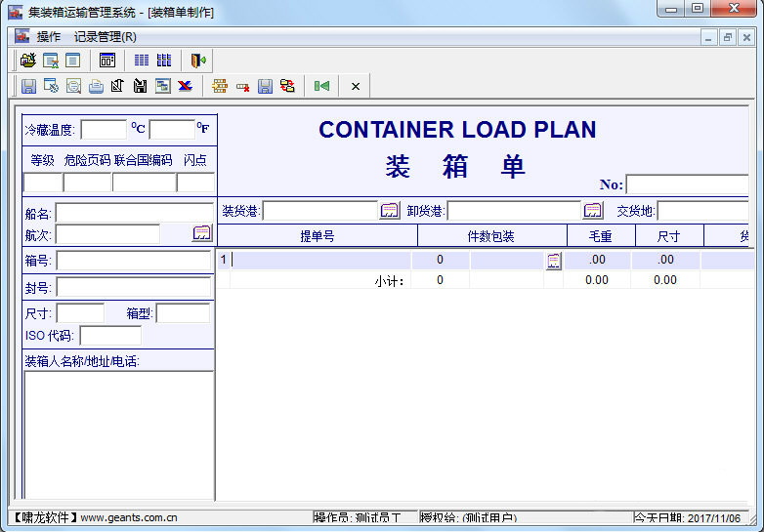Image resolution: width=764 pixels, height=532 pixels.
Task: Click the insert row icon
Action: [x=220, y=86]
